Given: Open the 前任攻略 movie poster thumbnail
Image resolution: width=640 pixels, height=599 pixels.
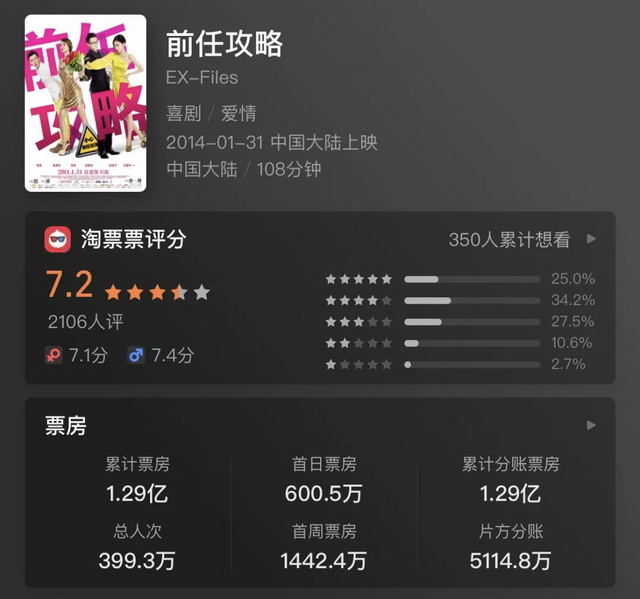Looking at the screenshot, I should point(85,103).
